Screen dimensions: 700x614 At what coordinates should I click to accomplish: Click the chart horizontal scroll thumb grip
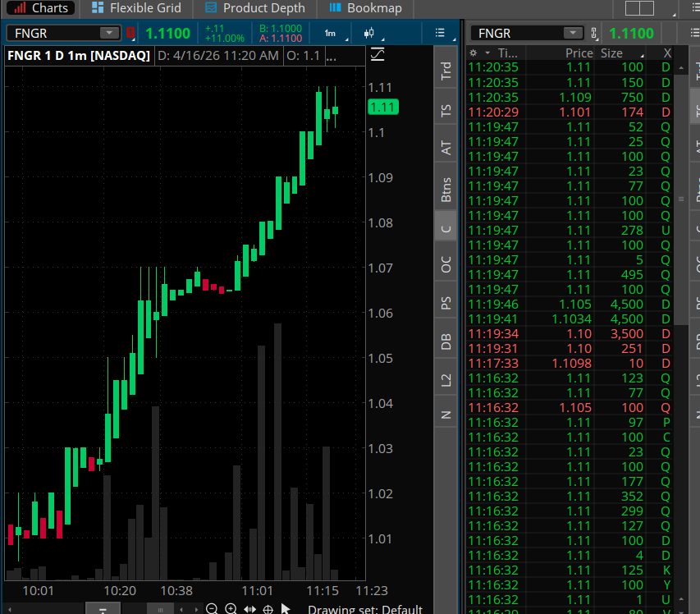(160, 610)
